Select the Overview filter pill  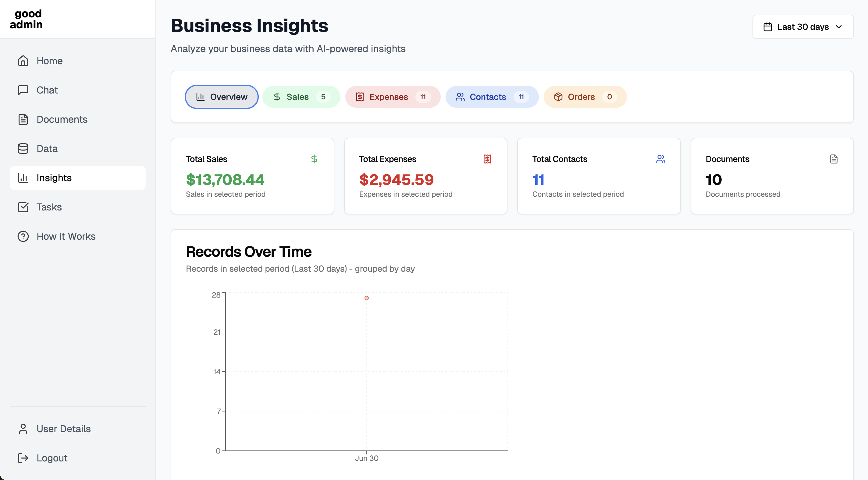pos(221,97)
